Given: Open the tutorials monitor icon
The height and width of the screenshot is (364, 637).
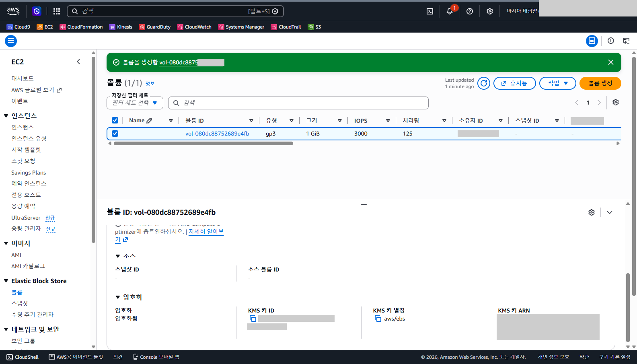Looking at the screenshot, I should [x=626, y=41].
